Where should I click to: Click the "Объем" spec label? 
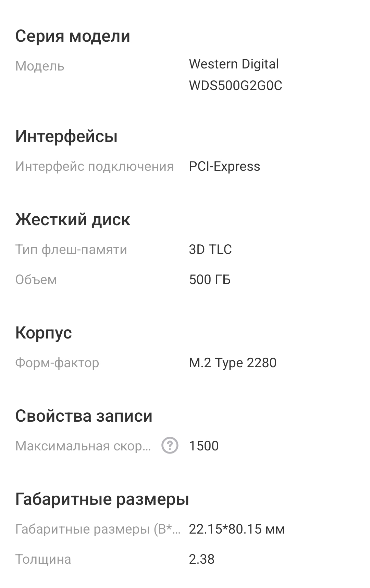click(x=36, y=280)
